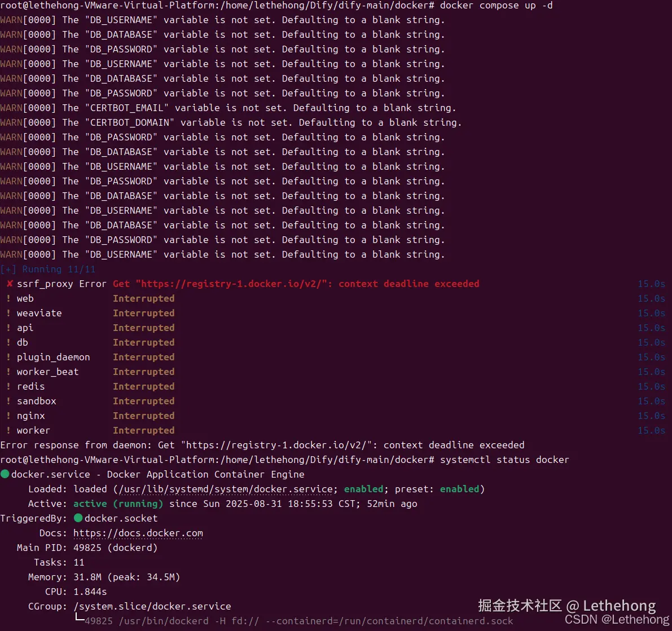Image resolution: width=672 pixels, height=631 pixels.
Task: Click the 15.0s time in the api row
Action: tap(652, 328)
